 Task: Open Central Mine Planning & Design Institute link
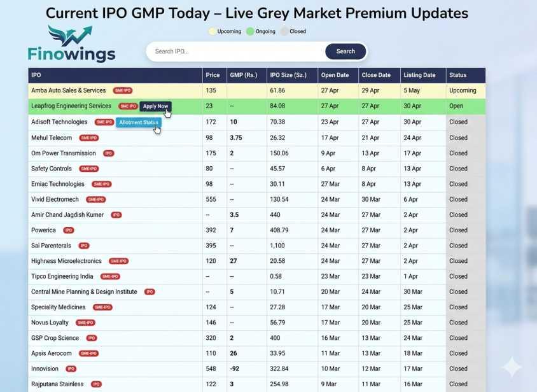[84, 292]
